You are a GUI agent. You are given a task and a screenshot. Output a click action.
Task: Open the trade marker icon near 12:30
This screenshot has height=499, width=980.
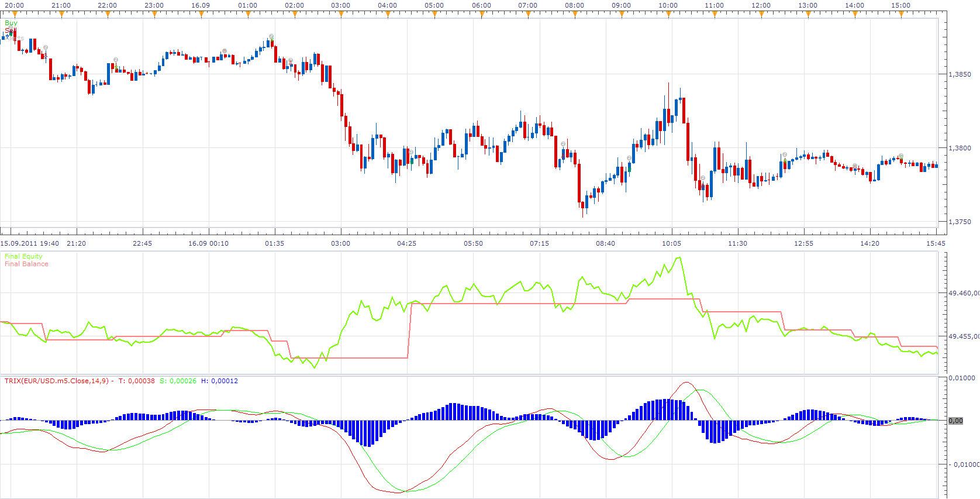click(x=785, y=155)
